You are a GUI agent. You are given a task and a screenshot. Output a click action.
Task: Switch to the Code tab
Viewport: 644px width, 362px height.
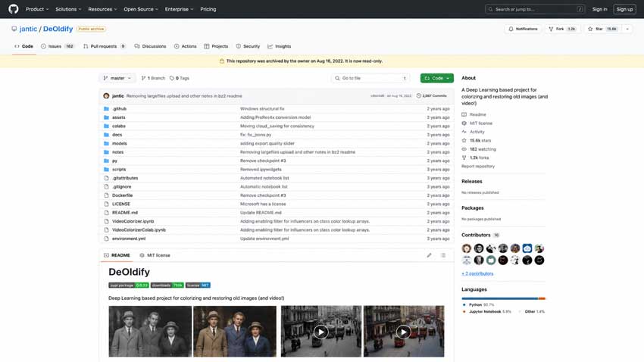tap(23, 46)
